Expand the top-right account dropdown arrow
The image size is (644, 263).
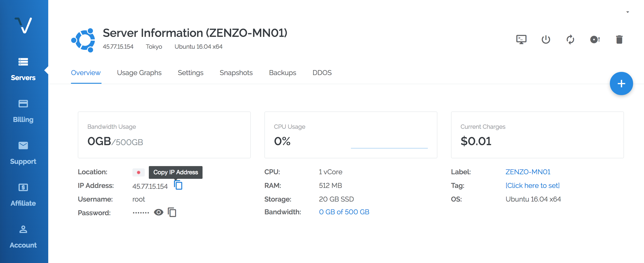pyautogui.click(x=627, y=12)
